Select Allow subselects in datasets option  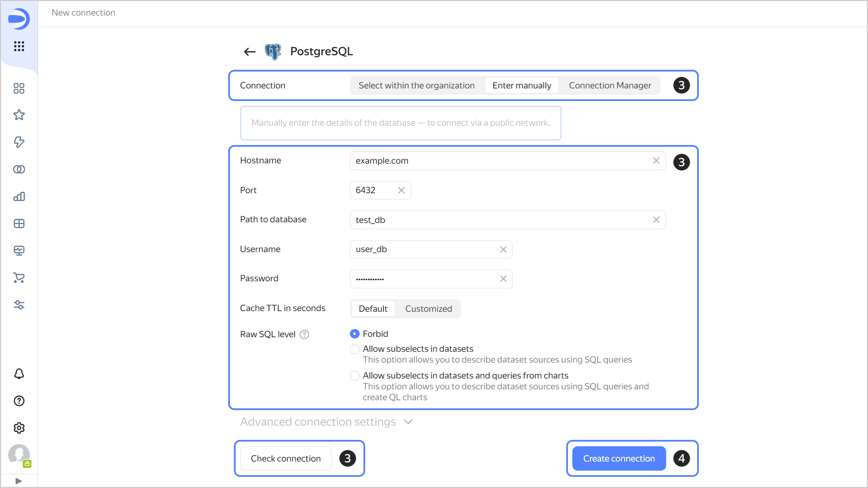[x=355, y=349]
